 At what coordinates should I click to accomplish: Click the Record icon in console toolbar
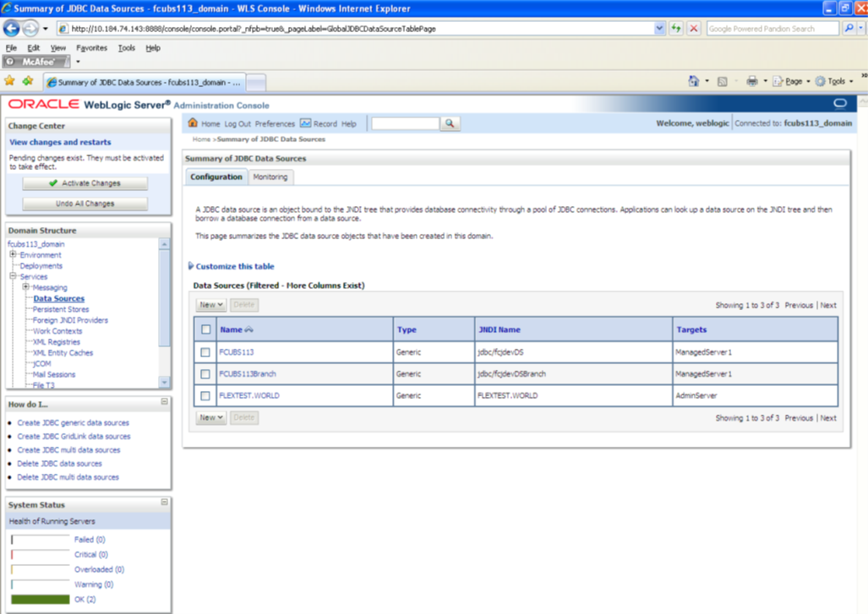(306, 122)
